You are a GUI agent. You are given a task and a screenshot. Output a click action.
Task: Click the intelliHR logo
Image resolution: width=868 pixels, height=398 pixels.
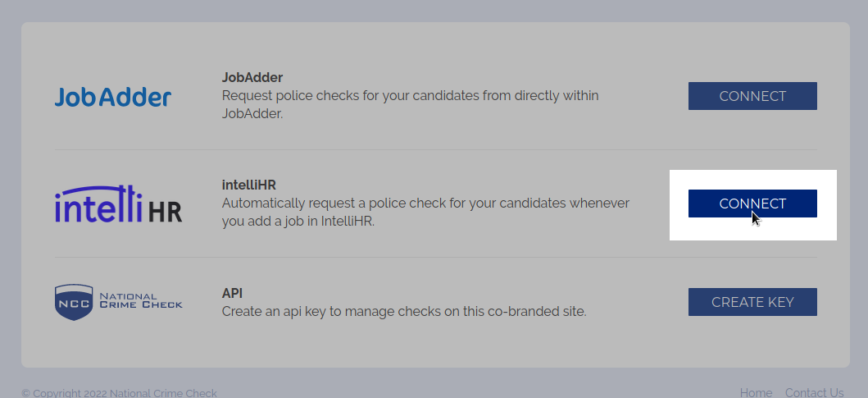pyautogui.click(x=118, y=205)
